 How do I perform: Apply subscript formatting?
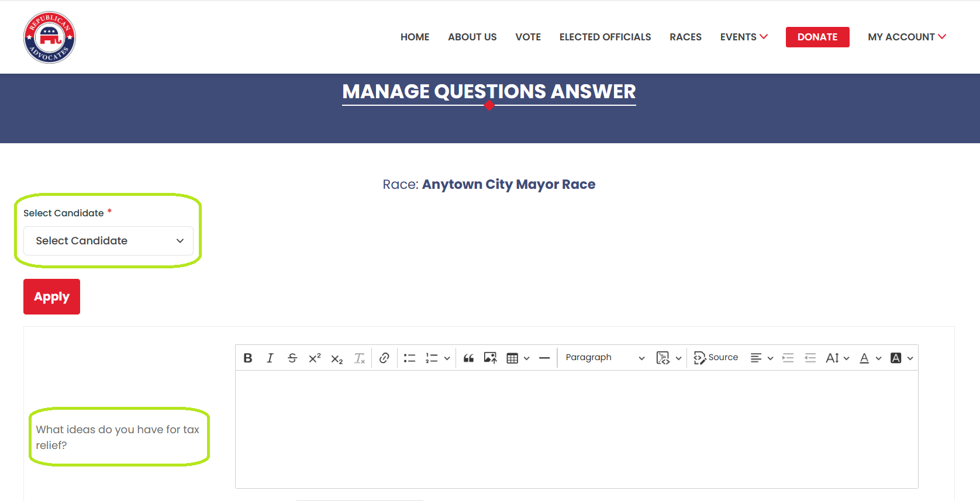point(337,358)
